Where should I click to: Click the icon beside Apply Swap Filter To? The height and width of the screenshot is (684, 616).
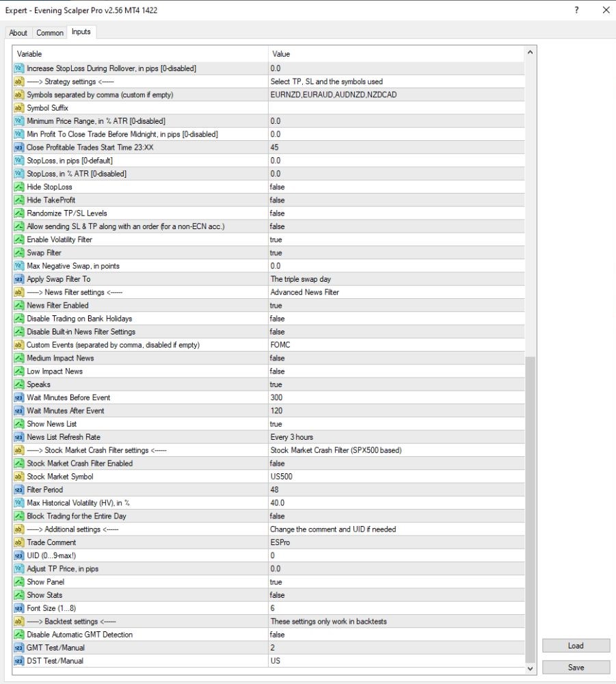18,279
